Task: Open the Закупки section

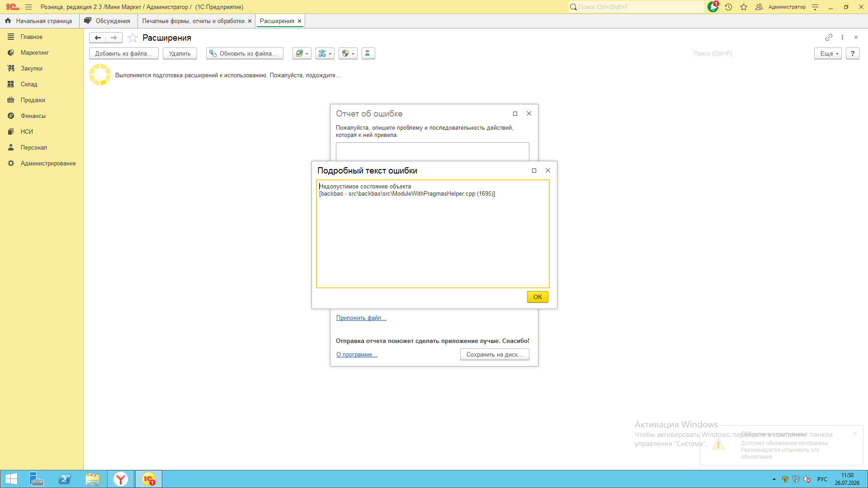Action: [x=42, y=68]
